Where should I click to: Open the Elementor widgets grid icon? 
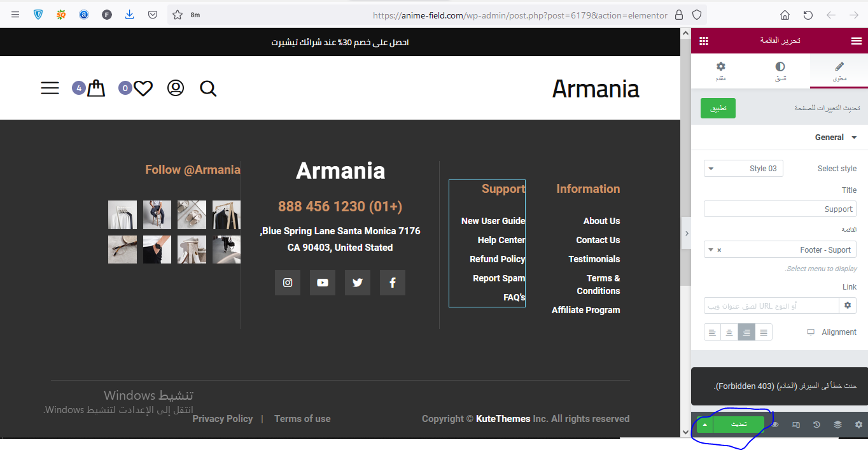[704, 41]
